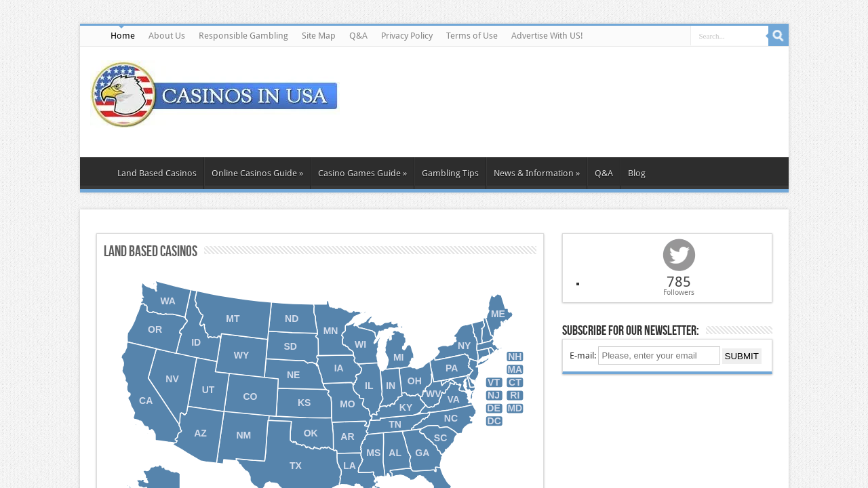Open Q&A in the top menu

(358, 36)
